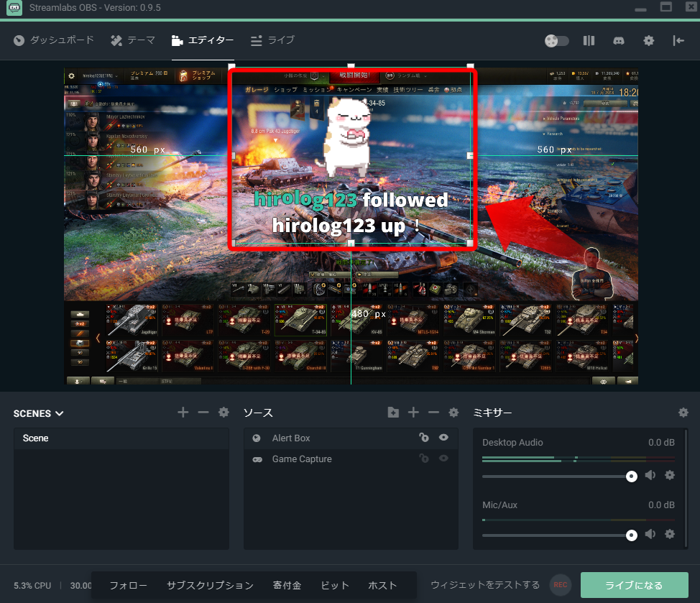Add a new scene with plus
Viewport: 700px width, 603px height.
[183, 413]
